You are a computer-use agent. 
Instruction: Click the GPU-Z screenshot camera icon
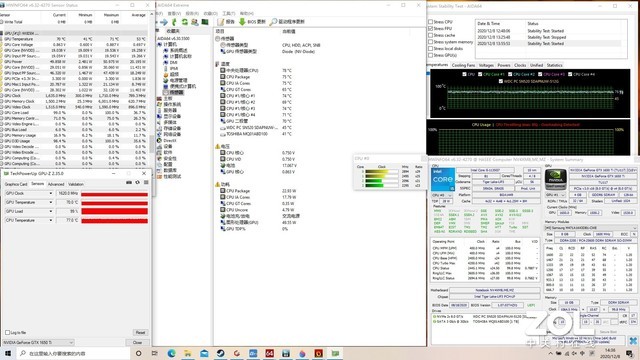[x=129, y=182]
